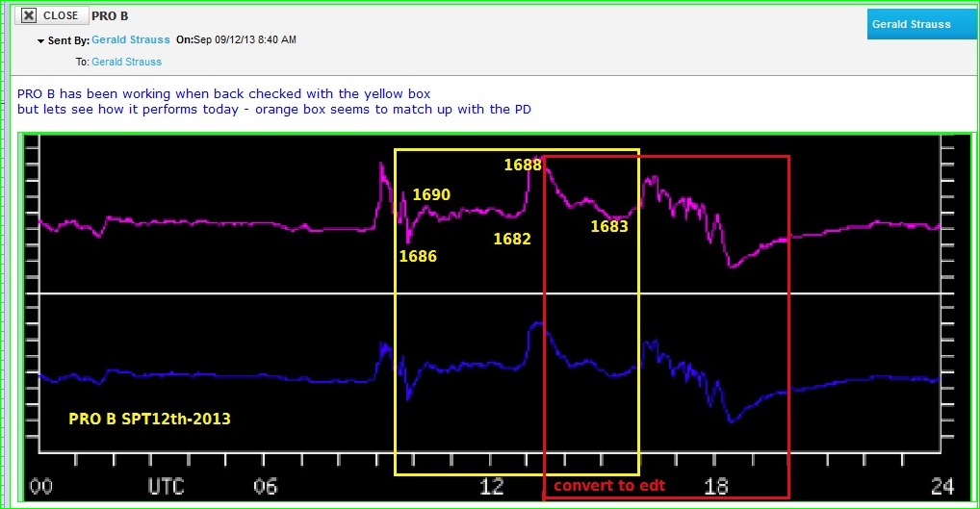Image resolution: width=980 pixels, height=509 pixels.
Task: Open recipient Gerald Strauss link
Action: click(126, 62)
